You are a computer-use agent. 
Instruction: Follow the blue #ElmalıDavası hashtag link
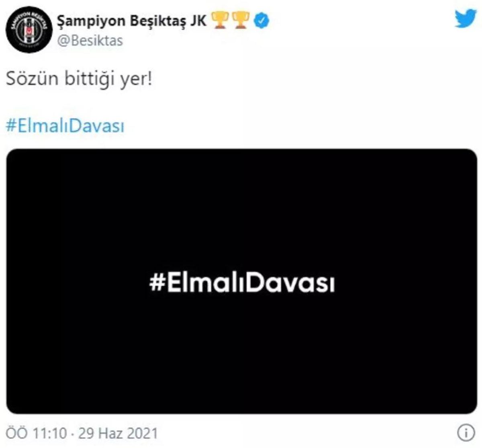pos(65,126)
